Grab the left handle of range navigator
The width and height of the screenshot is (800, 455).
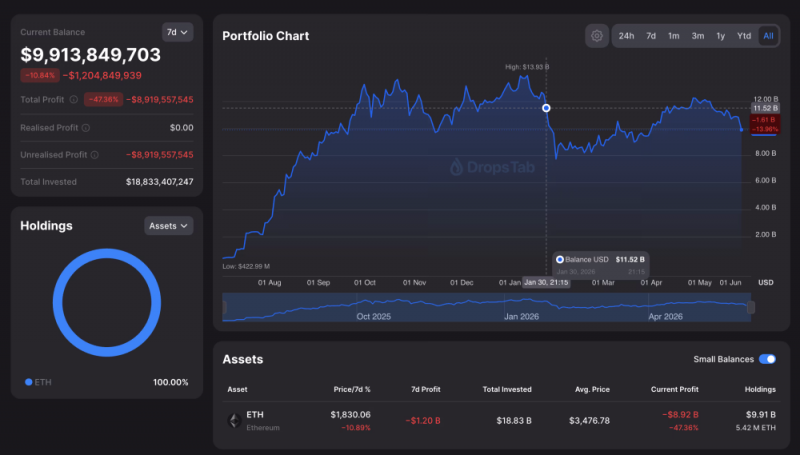(224, 307)
